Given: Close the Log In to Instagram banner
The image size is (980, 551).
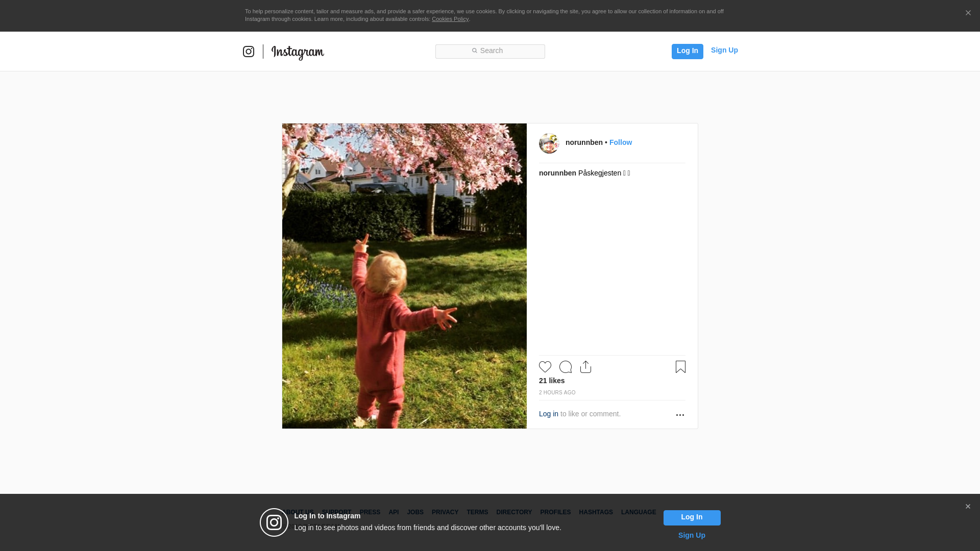Looking at the screenshot, I should pyautogui.click(x=968, y=507).
